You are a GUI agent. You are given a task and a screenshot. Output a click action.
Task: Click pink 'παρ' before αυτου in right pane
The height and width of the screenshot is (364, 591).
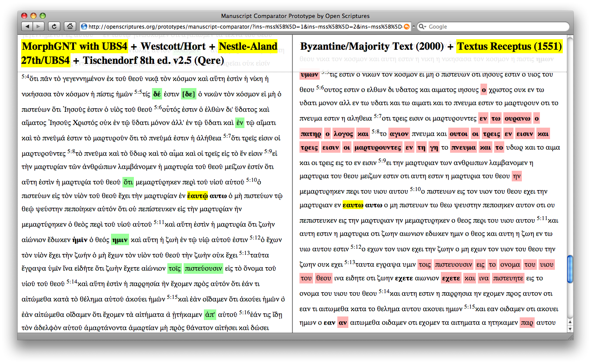coord(527,323)
